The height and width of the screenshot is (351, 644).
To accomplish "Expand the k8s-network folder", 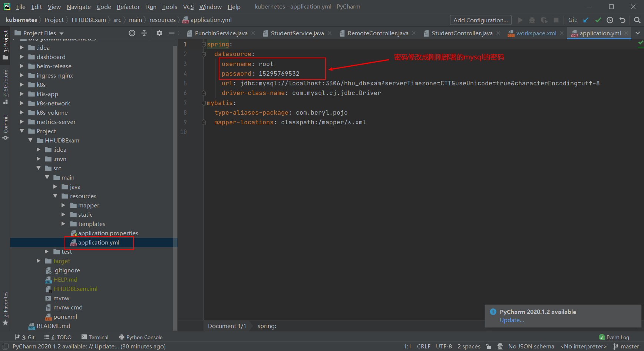I will tap(22, 103).
